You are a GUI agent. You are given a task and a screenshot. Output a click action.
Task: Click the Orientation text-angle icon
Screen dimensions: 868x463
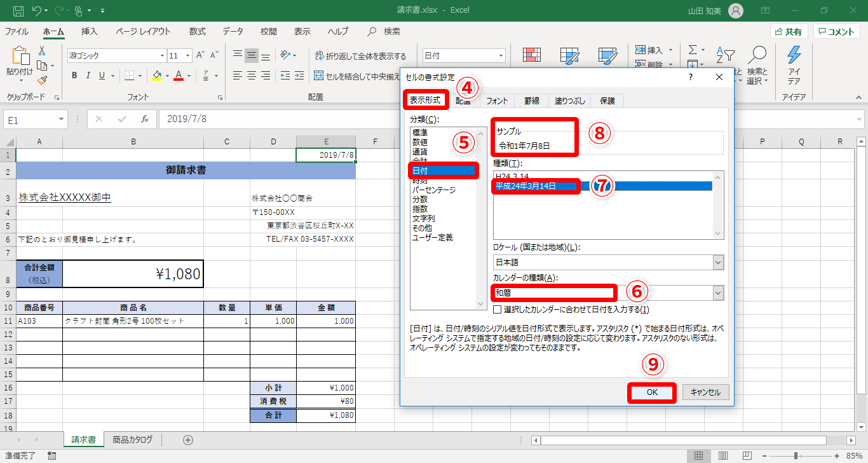point(287,55)
